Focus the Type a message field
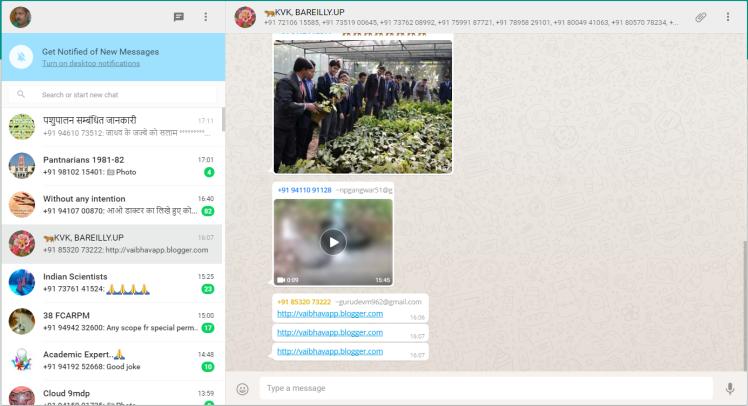 [x=486, y=388]
